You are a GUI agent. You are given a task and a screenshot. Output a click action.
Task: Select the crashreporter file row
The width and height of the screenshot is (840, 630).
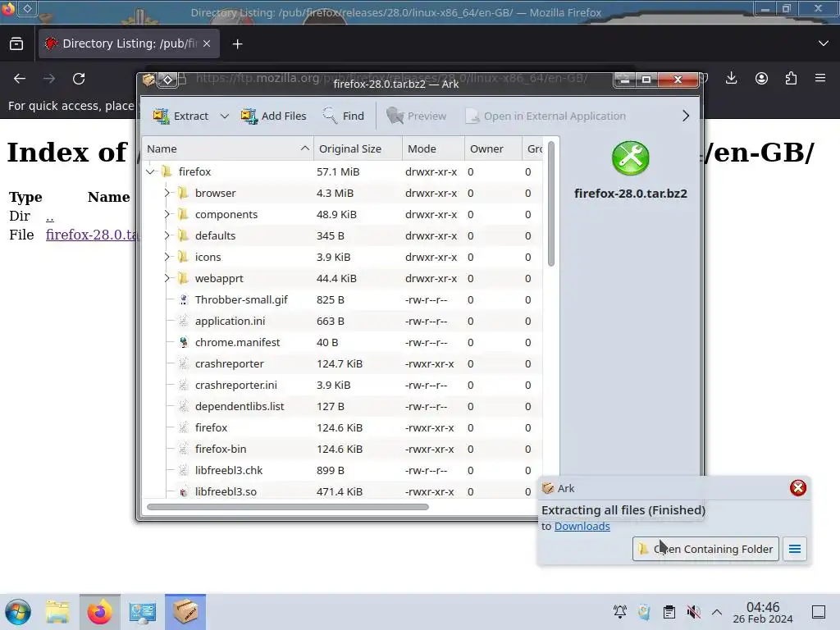pyautogui.click(x=343, y=363)
